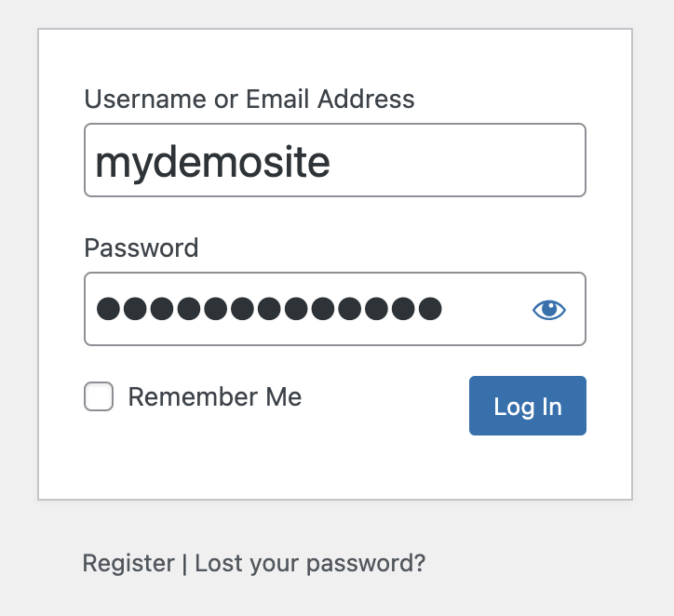Focus the Password input field
This screenshot has width=674, height=616.
[x=335, y=308]
